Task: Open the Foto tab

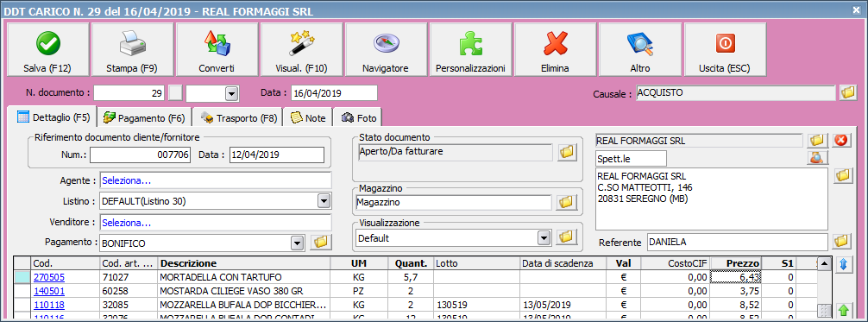Action: point(358,117)
